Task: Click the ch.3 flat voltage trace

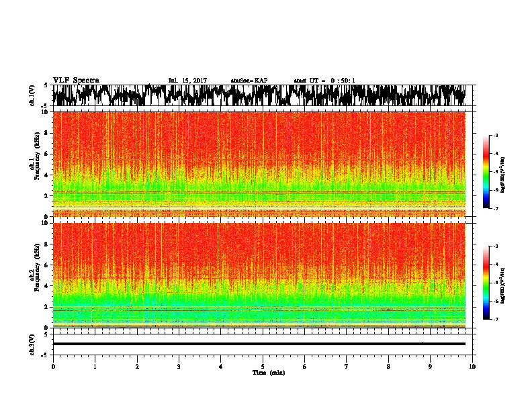Action: 259,344
